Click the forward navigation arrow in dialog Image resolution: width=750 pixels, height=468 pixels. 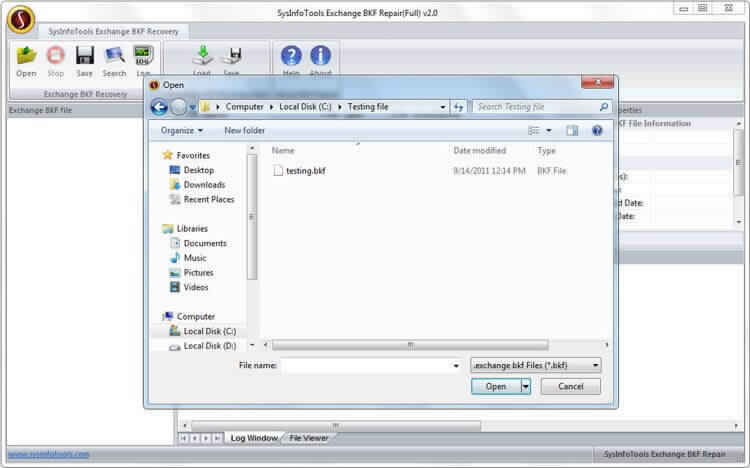178,107
